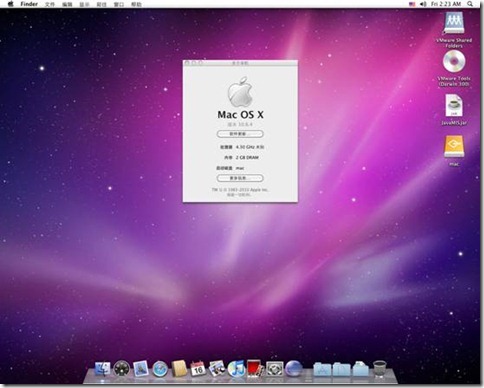Open the 文件 (File) menu
The width and height of the screenshot is (484, 388).
click(x=50, y=4)
